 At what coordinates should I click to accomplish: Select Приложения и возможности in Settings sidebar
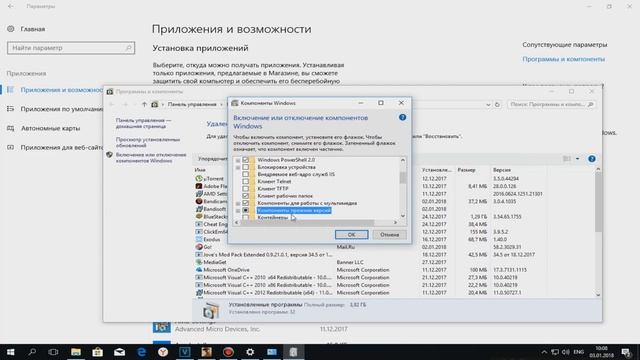pos(61,90)
